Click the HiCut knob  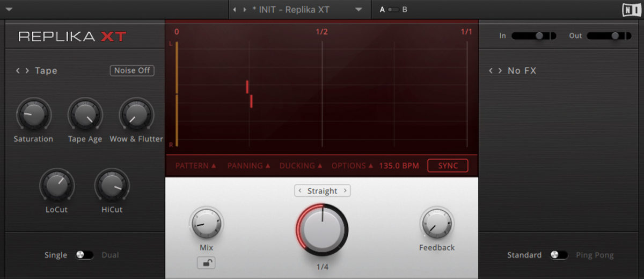112,185
